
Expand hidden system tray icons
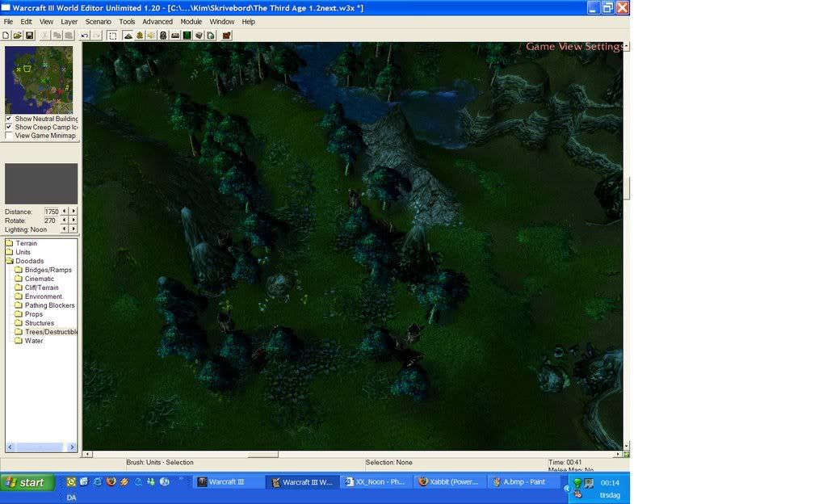point(567,489)
